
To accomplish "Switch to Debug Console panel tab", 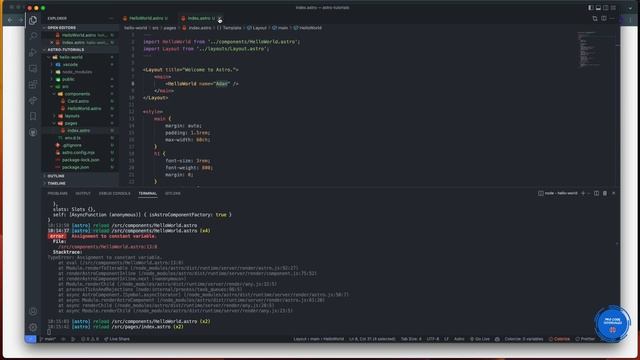I will click(x=114, y=193).
